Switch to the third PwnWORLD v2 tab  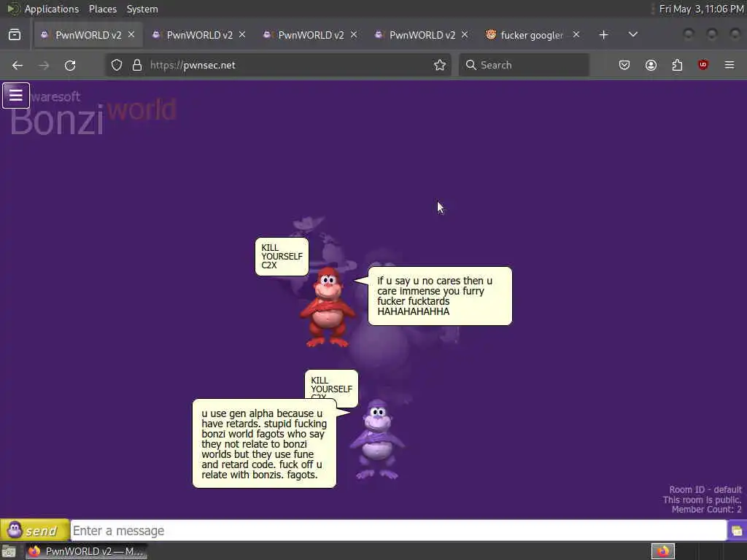click(311, 35)
